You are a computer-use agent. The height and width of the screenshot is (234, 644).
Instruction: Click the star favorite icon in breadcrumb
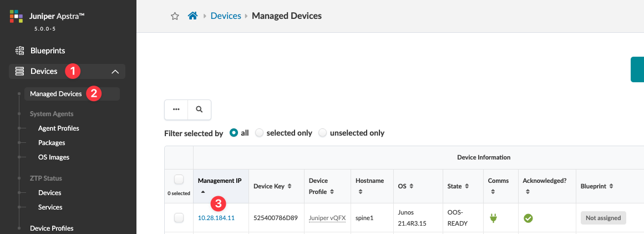tap(175, 16)
